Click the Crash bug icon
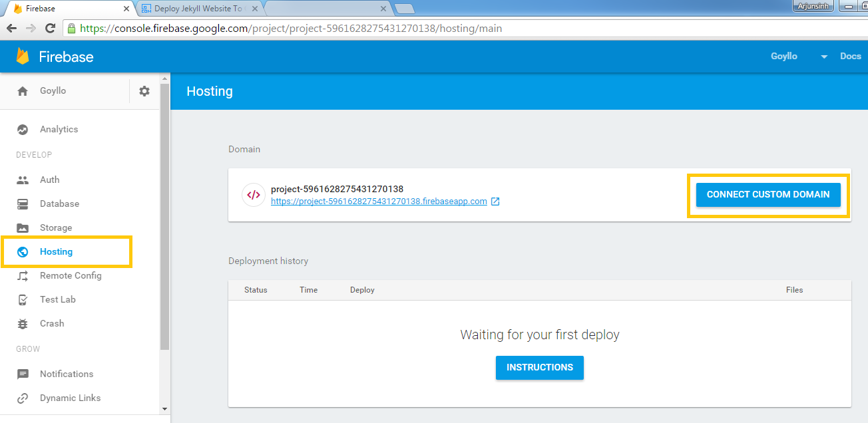The width and height of the screenshot is (868, 423). click(x=23, y=324)
